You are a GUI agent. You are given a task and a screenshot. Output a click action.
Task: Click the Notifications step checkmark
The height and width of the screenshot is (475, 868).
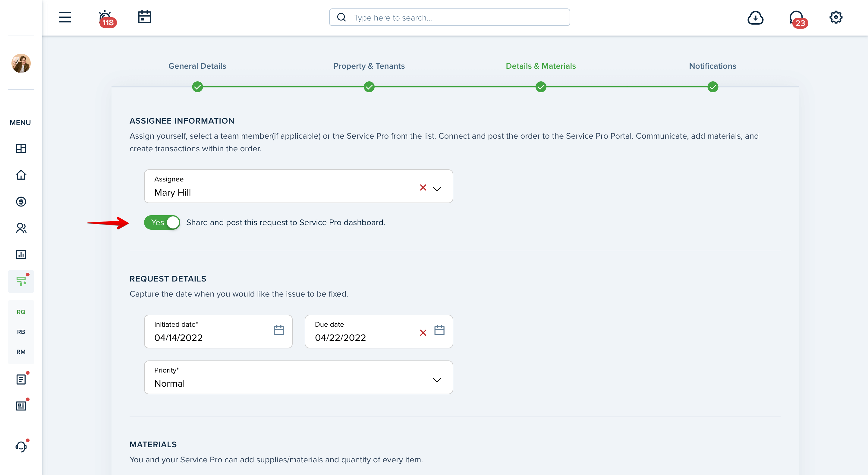(713, 87)
